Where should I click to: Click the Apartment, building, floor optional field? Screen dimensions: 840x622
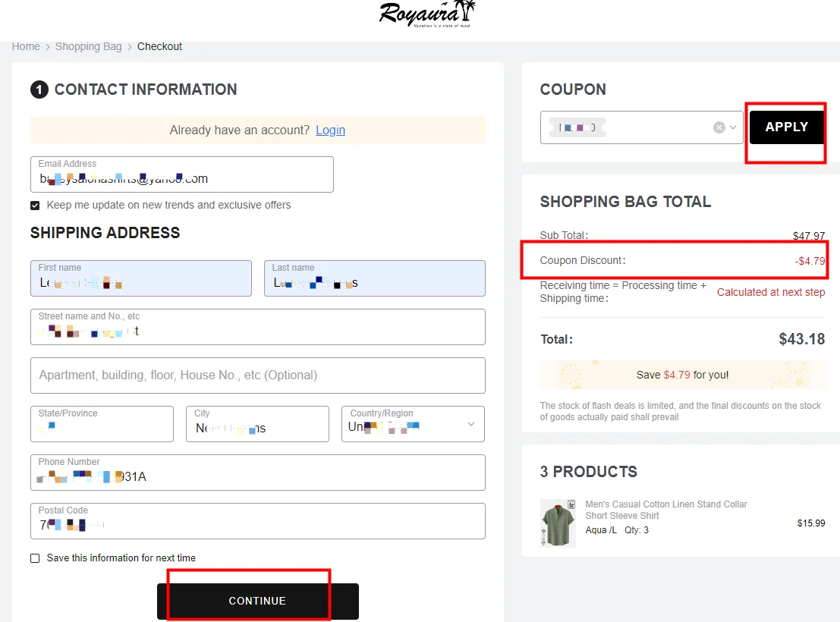coord(257,375)
